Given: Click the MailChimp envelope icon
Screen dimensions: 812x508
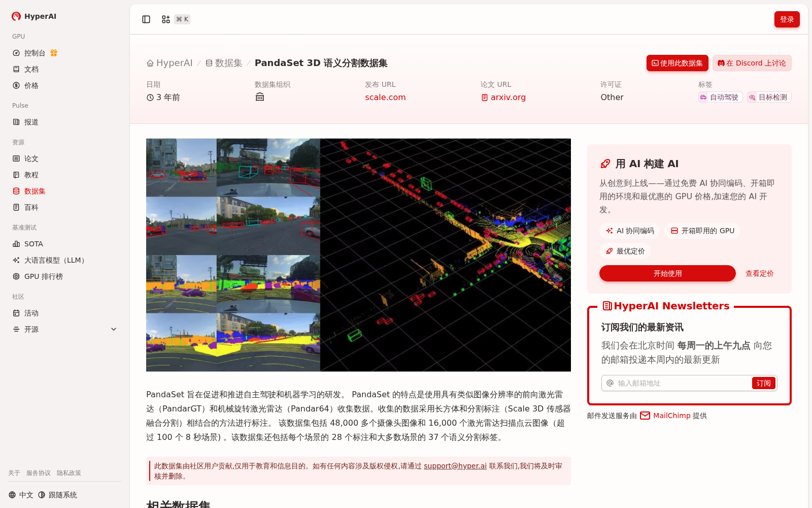Looking at the screenshot, I should (645, 416).
